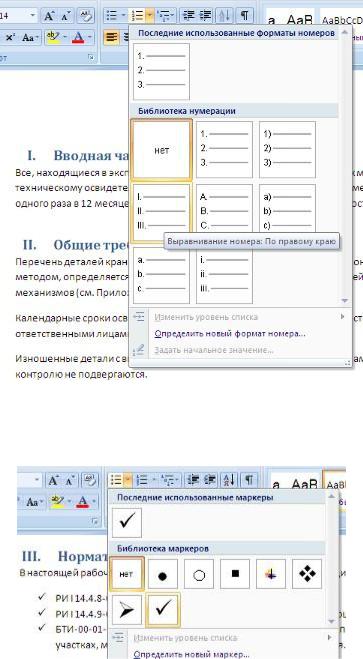
Task: Click Decrease Indent in the bullet-menu ribbon
Action: 194,480
